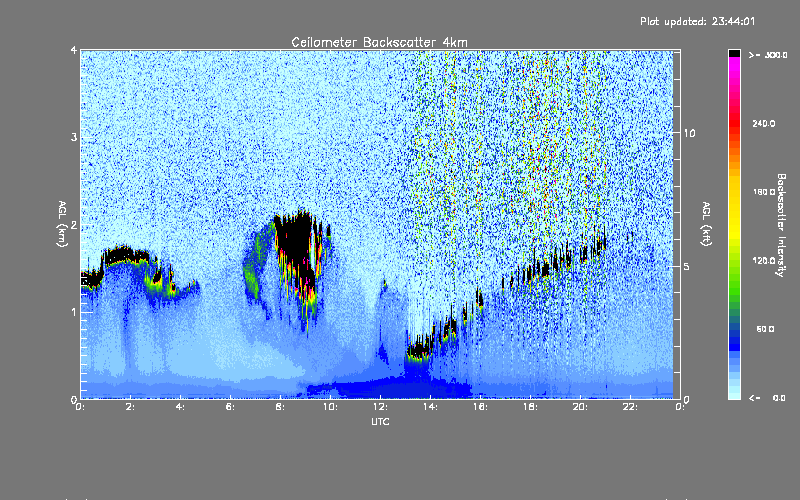800x500 pixels.
Task: Click the '22:' time tick label
Action: 630,407
